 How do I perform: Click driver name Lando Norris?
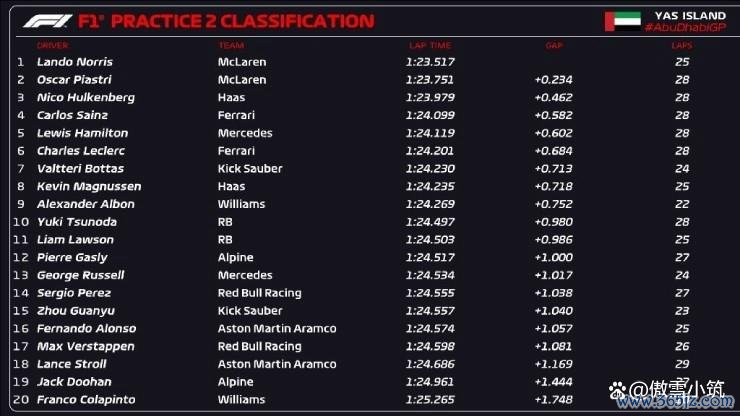pos(75,62)
